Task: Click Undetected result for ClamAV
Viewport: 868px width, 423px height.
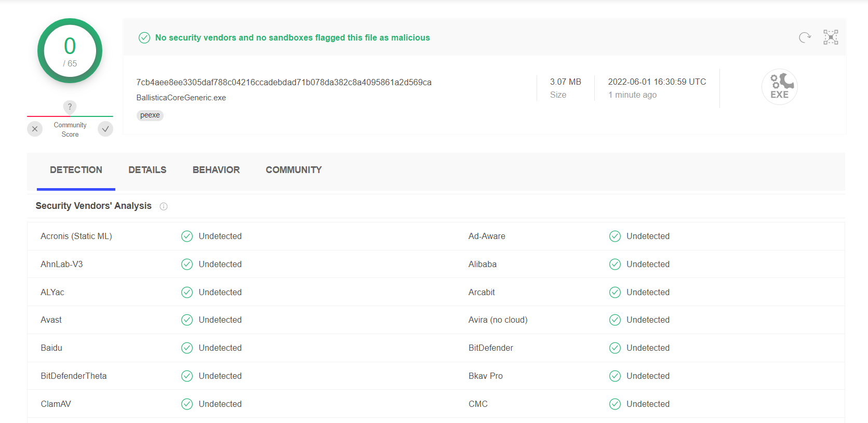Action: (x=220, y=404)
